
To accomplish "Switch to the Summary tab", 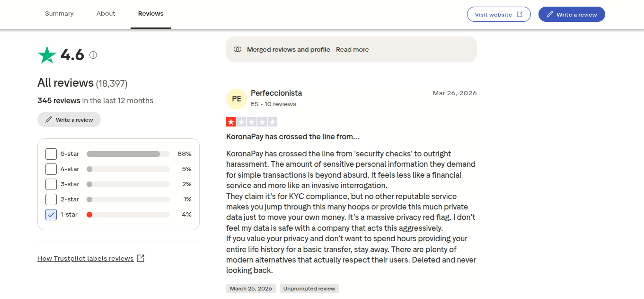I will [x=59, y=14].
